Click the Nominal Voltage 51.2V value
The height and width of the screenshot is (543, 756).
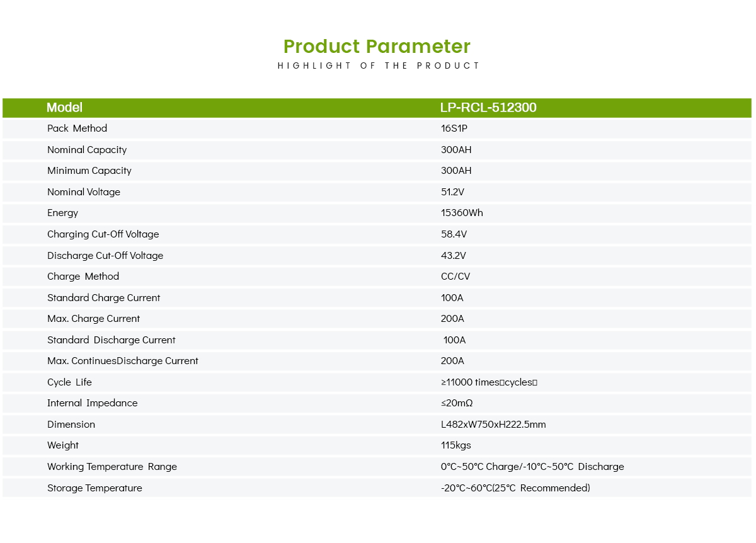[453, 192]
